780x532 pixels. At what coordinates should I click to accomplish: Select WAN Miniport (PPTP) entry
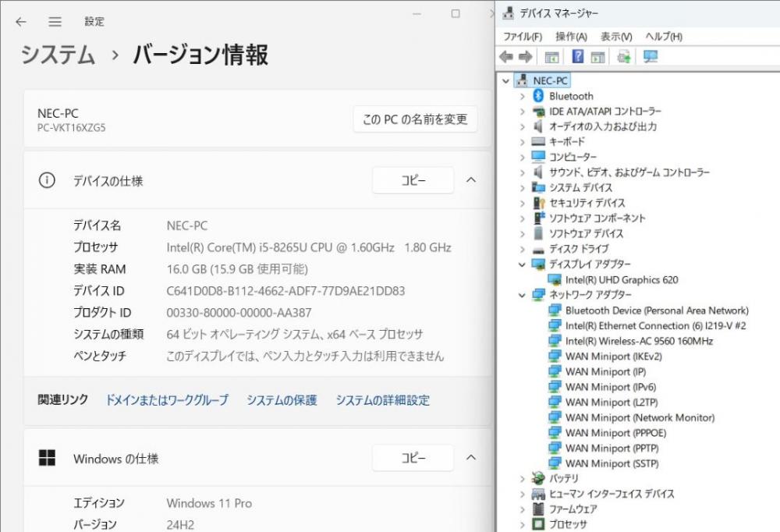[x=612, y=449]
